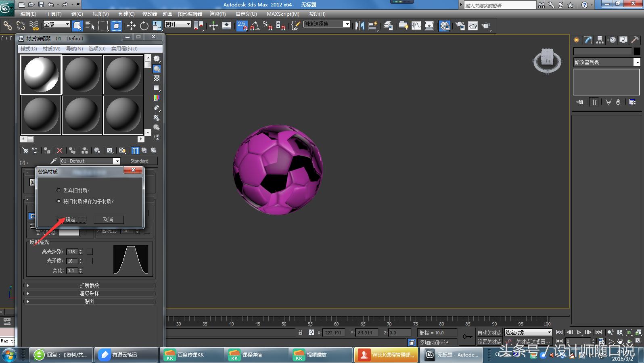The image size is (644, 363).
Task: Open the 编辑(E) menu
Action: (x=28, y=14)
